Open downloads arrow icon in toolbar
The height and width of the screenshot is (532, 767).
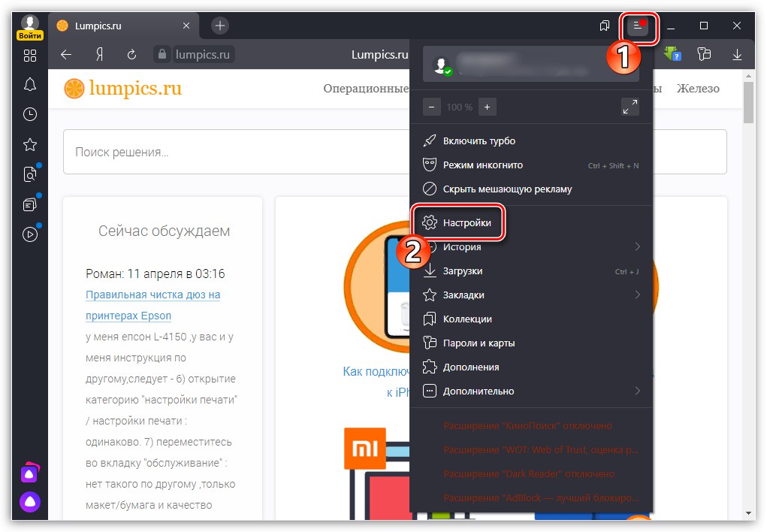(737, 54)
